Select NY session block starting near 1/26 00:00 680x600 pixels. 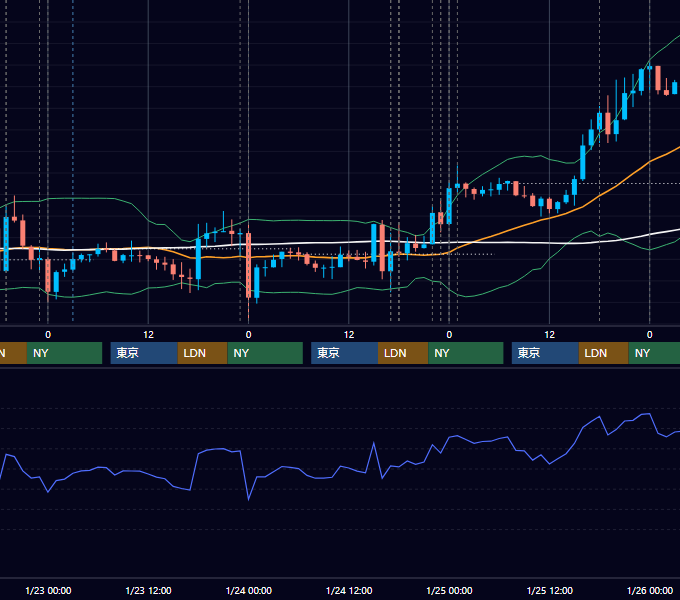tap(654, 353)
